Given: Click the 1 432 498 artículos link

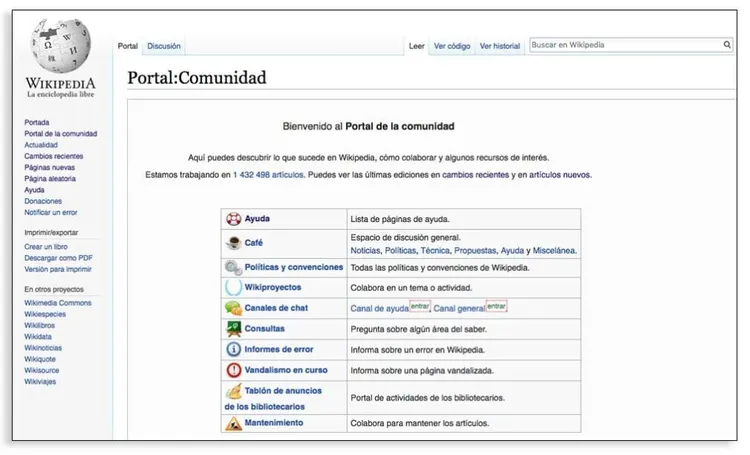Looking at the screenshot, I should click(x=268, y=175).
